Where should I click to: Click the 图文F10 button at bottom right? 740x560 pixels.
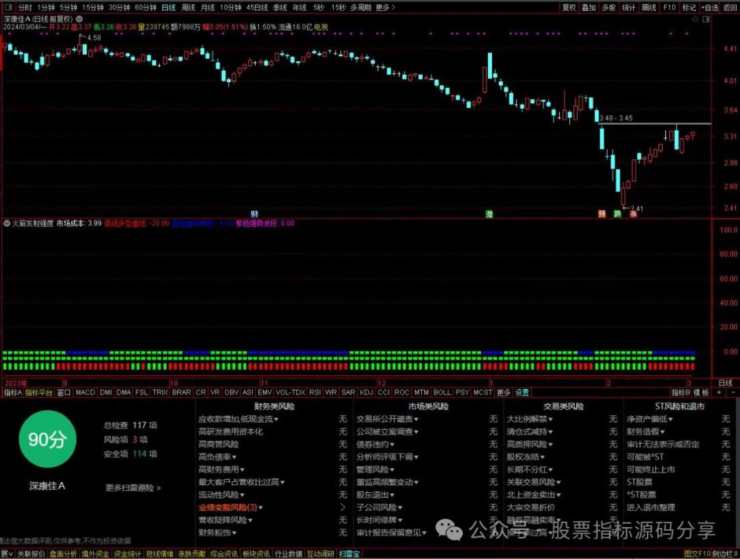pos(697,554)
